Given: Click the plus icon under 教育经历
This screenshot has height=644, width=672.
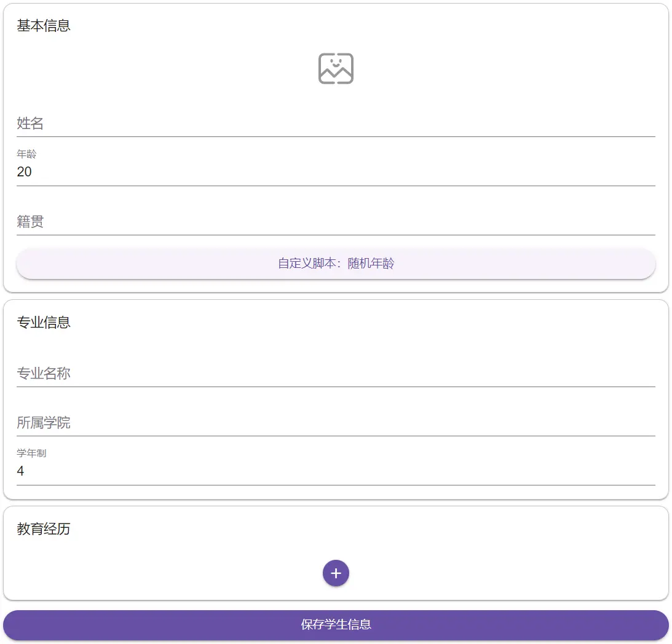Looking at the screenshot, I should [x=336, y=573].
